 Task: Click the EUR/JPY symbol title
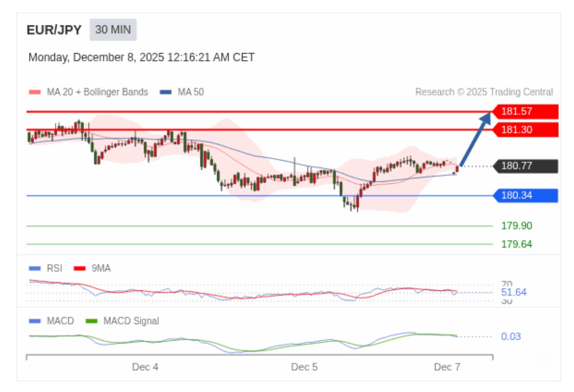click(x=54, y=30)
